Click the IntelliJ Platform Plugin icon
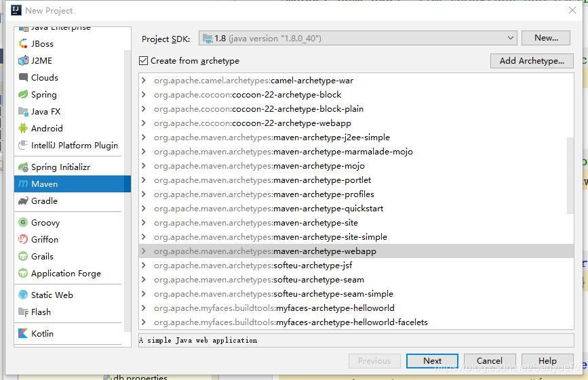This screenshot has height=380, width=588. [x=23, y=145]
